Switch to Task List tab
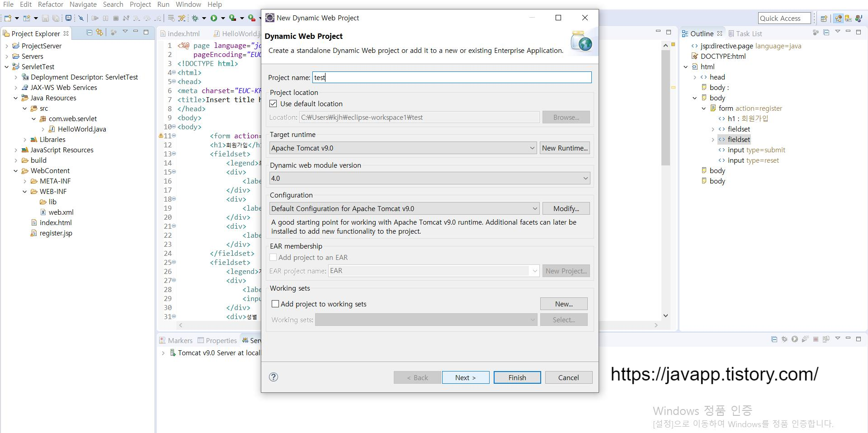Image resolution: width=868 pixels, height=433 pixels. click(x=745, y=33)
